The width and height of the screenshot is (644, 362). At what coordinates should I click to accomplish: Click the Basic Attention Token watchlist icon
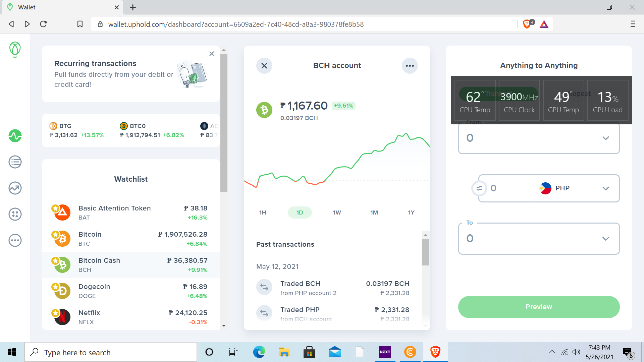tap(62, 212)
